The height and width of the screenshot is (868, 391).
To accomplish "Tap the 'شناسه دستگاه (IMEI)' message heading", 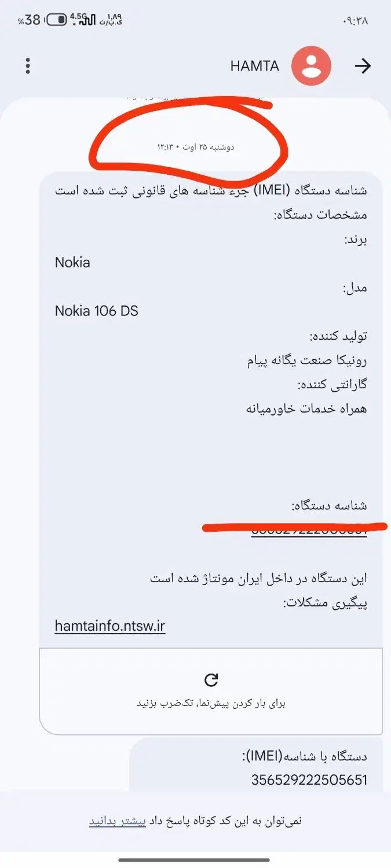I will [211, 190].
